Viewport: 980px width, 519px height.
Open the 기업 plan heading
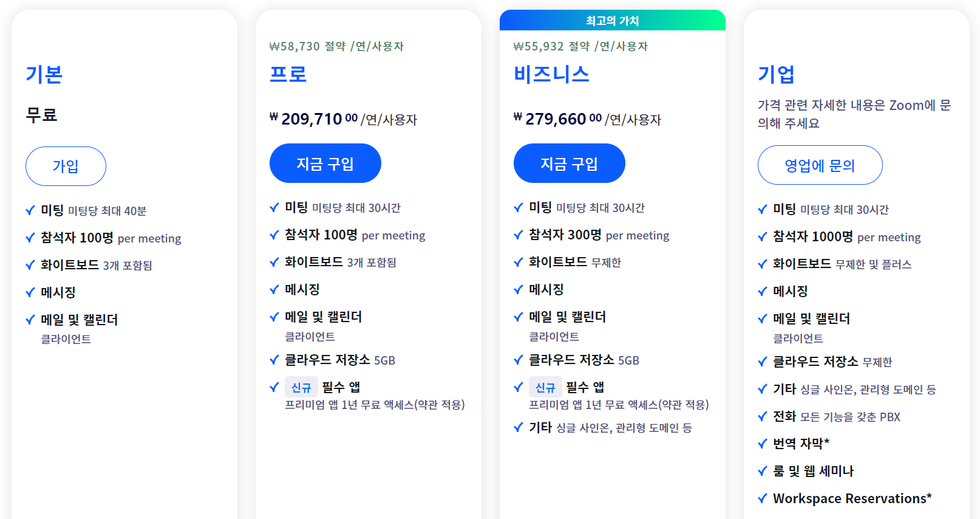click(776, 74)
